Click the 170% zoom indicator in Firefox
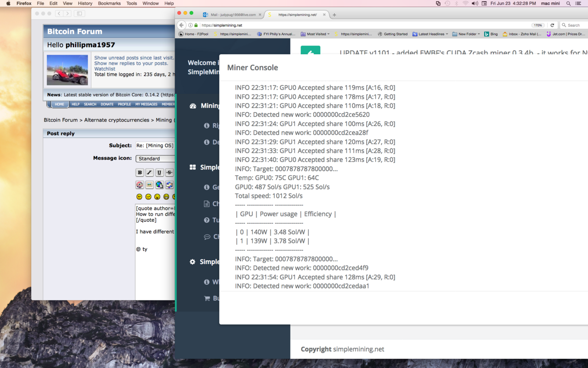 538,25
